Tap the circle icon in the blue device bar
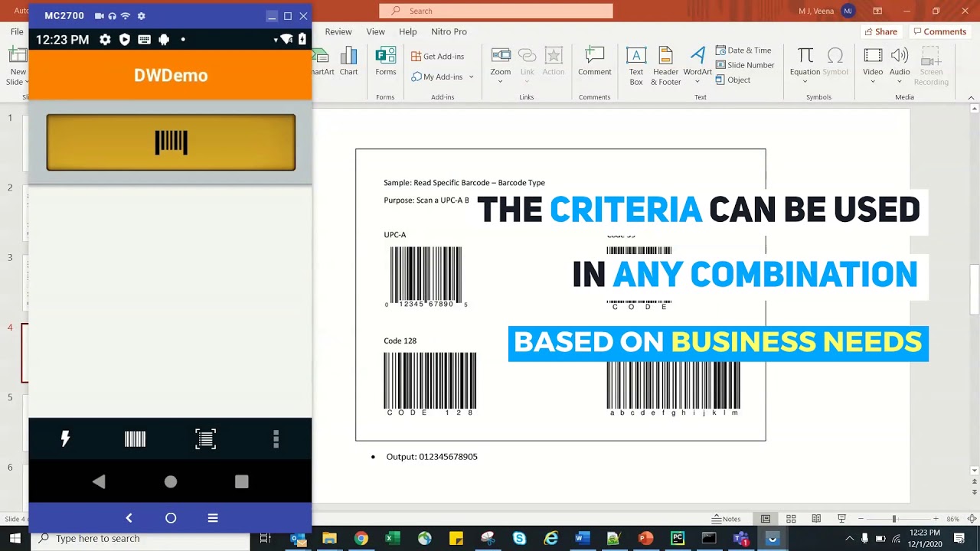The width and height of the screenshot is (980, 551). (171, 518)
